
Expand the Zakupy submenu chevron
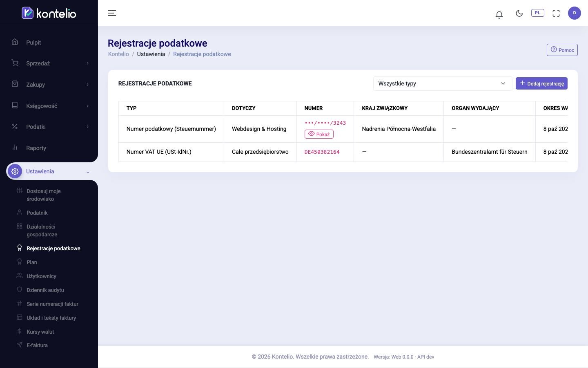click(87, 85)
